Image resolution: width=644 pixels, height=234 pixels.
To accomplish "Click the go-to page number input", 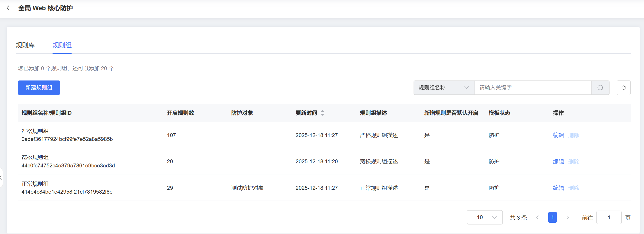I will point(609,218).
